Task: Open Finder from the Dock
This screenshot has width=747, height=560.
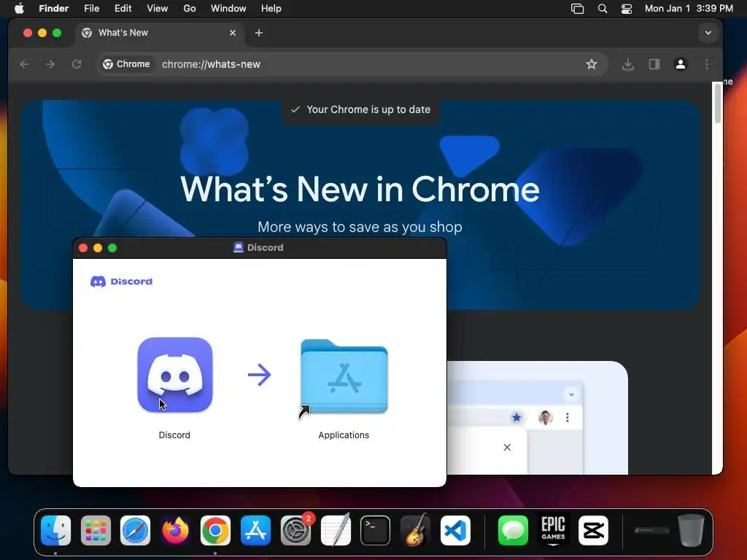Action: (x=55, y=530)
